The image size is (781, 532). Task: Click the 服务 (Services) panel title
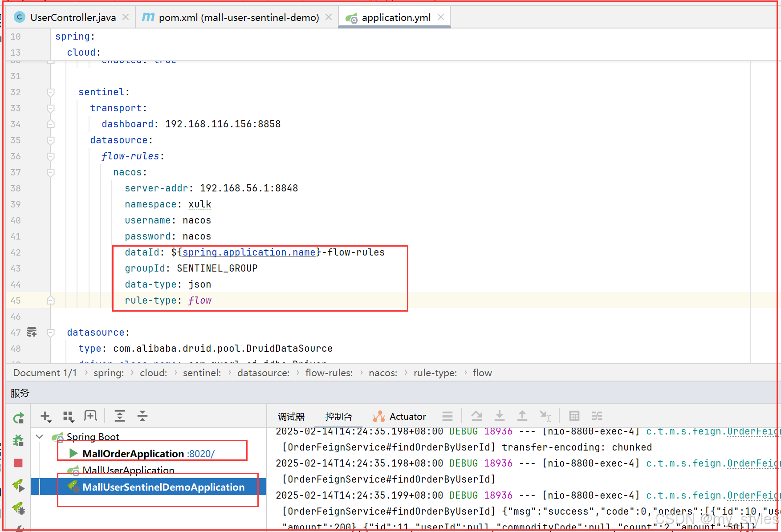(20, 393)
